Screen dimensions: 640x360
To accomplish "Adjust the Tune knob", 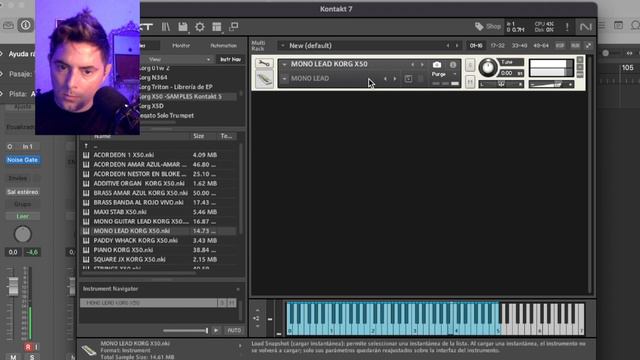I will (487, 67).
